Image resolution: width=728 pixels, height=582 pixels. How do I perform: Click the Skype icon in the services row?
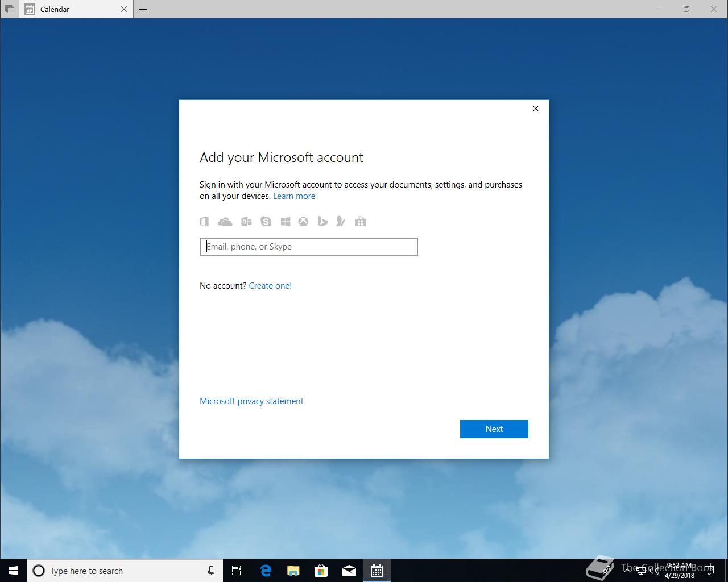pos(266,222)
